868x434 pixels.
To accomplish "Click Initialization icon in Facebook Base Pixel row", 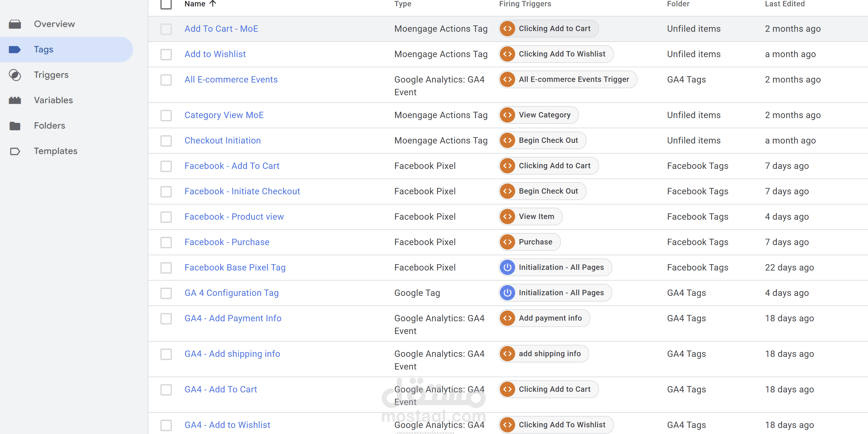I will [508, 267].
